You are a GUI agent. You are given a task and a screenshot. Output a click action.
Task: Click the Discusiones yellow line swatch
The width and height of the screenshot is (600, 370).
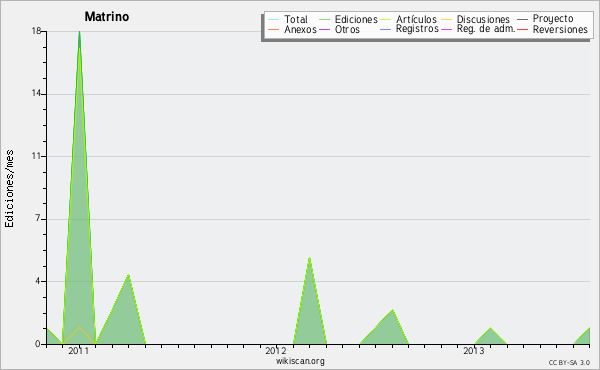click(447, 19)
